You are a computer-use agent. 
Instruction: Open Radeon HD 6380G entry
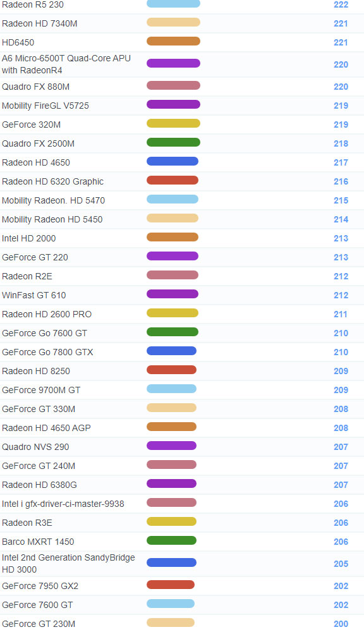point(40,485)
